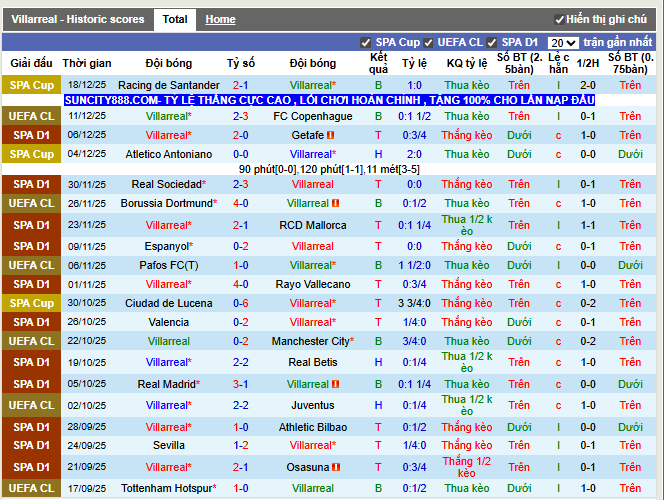
Task: Click red card icon beside Villarreal in Real Madrid row
Action: click(335, 384)
